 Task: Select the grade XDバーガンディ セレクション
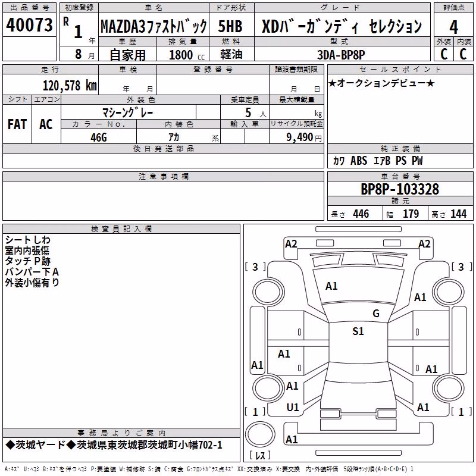point(342,27)
